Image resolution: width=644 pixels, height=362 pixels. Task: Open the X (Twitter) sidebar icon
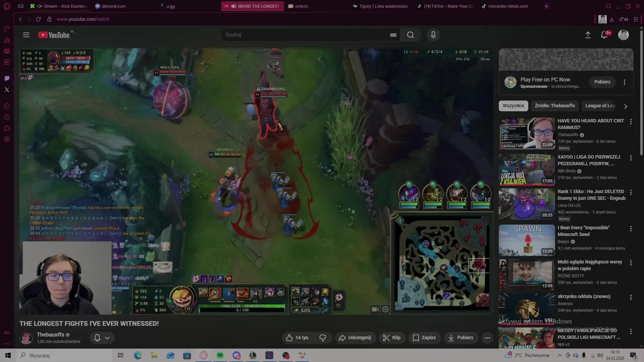click(x=7, y=89)
